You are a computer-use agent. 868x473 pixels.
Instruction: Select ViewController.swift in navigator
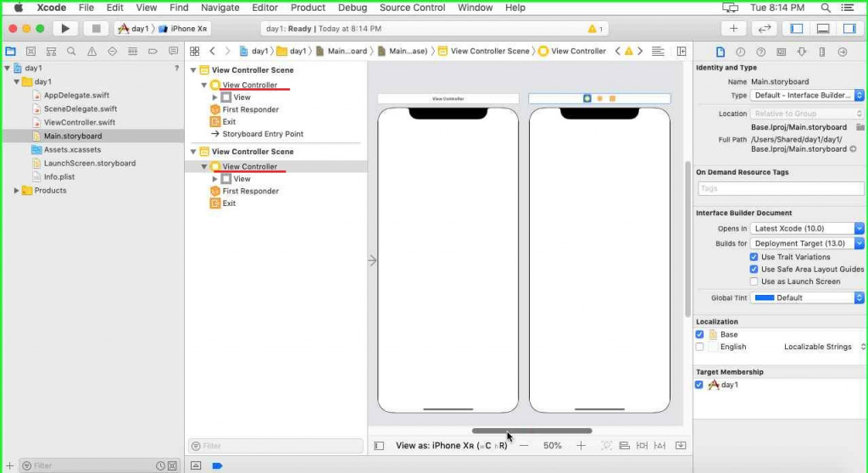[79, 122]
